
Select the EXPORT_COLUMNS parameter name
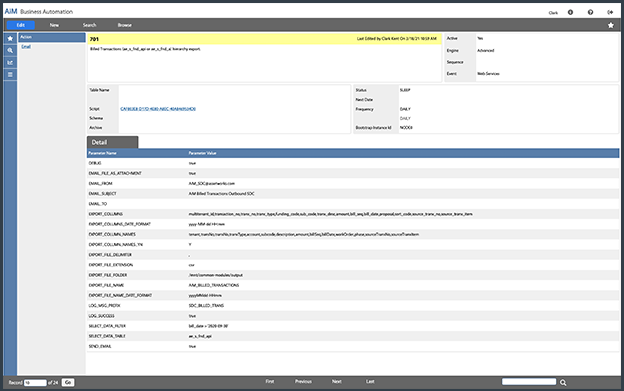point(105,214)
